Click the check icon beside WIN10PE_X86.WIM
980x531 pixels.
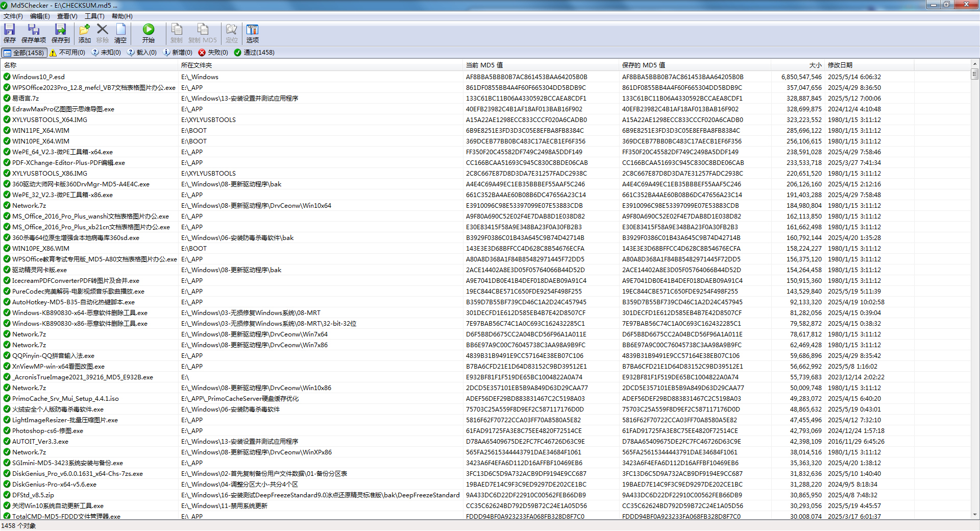tap(7, 249)
